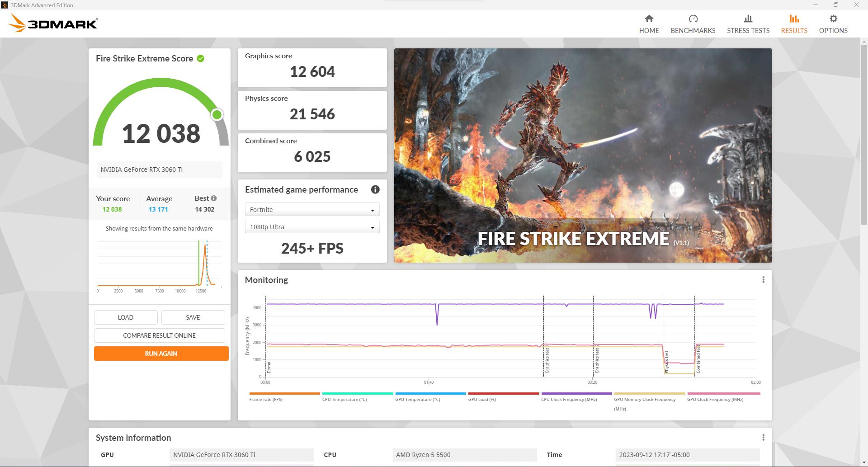The height and width of the screenshot is (467, 868).
Task: Click the GPU Clock Frequency legend color bar
Action: pyautogui.click(x=723, y=394)
